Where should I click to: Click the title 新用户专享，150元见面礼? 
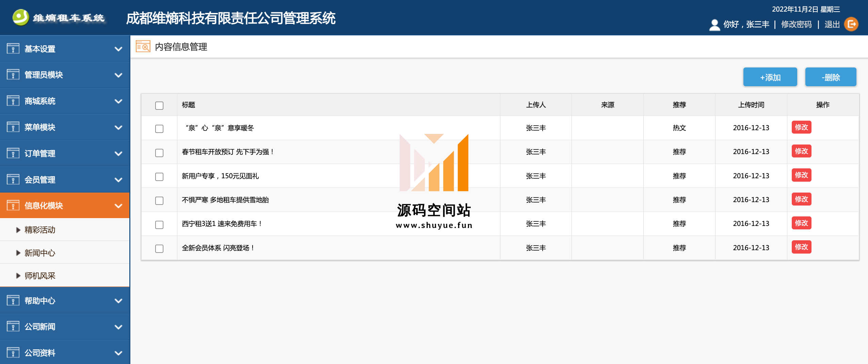[x=220, y=176]
